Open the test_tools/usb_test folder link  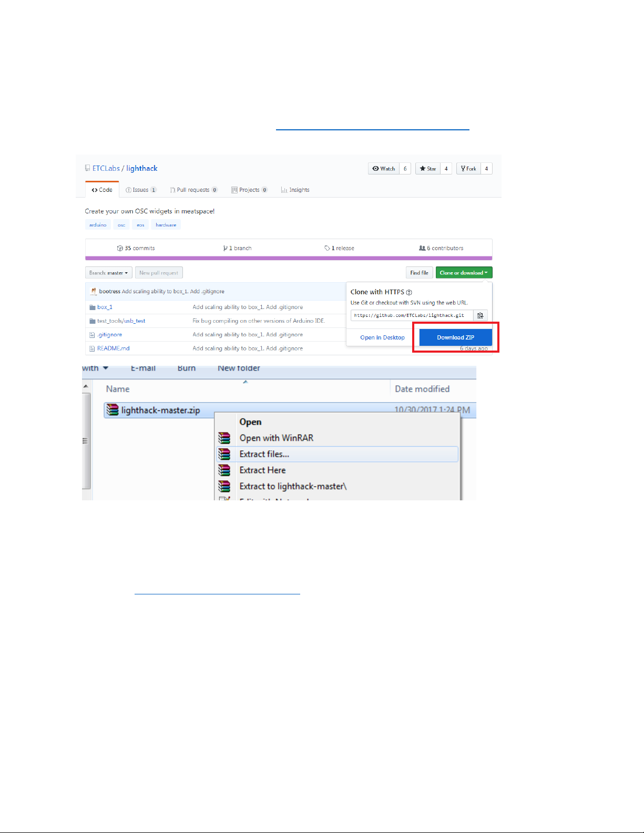coord(121,321)
